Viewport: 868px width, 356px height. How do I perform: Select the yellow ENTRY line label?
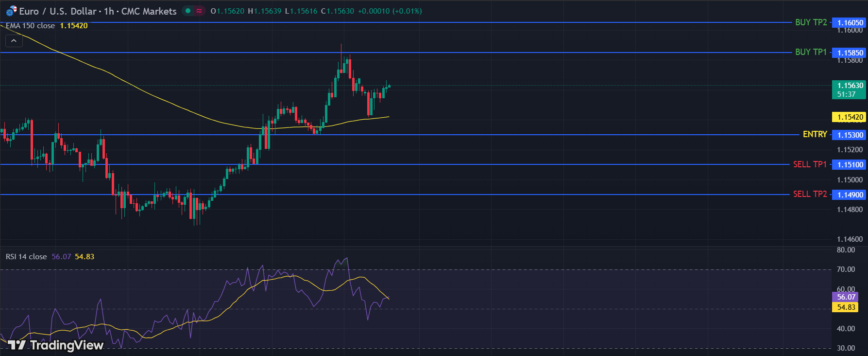[x=815, y=134]
